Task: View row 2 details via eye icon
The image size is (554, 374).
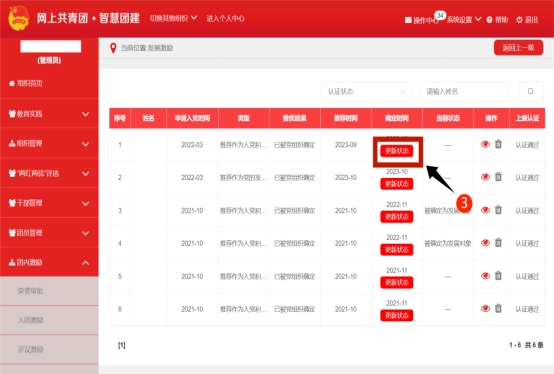Action: pos(485,177)
